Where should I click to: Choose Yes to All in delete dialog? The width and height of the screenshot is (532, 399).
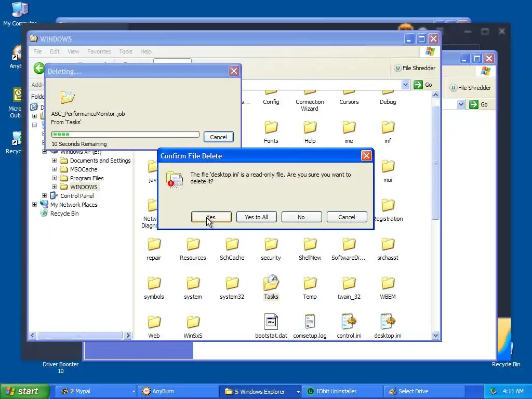point(256,217)
